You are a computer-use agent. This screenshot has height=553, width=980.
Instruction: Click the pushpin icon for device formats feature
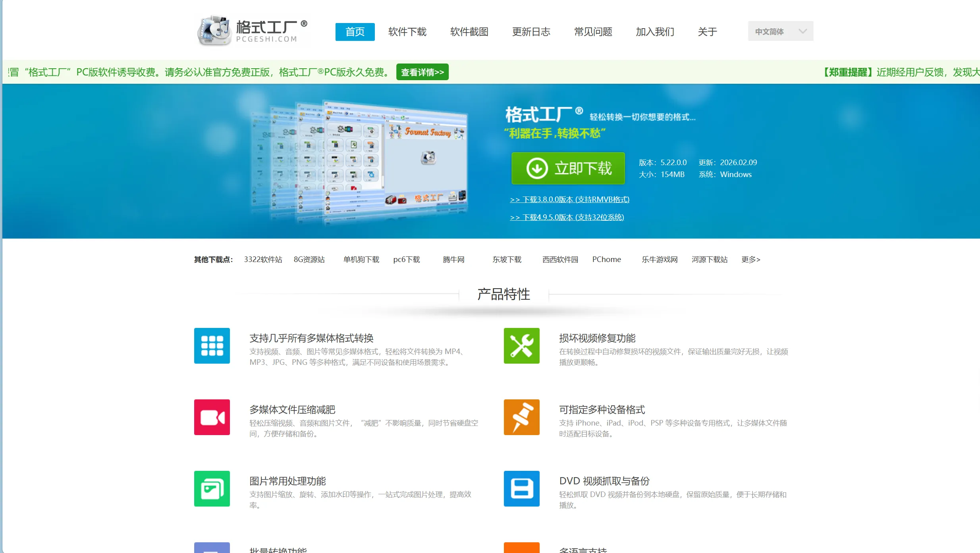tap(521, 417)
